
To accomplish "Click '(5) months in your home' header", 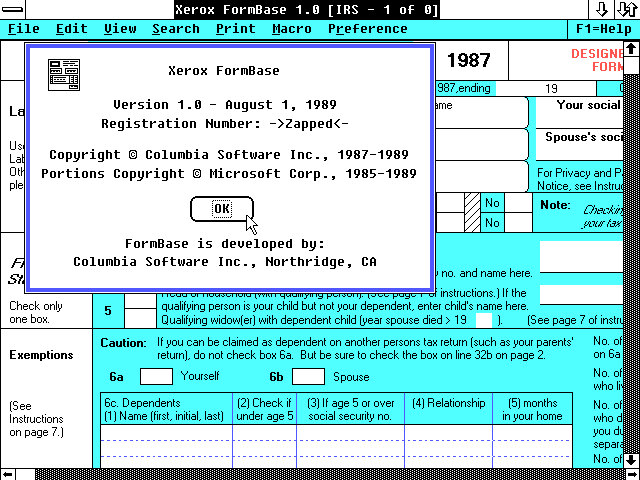I will [532, 409].
